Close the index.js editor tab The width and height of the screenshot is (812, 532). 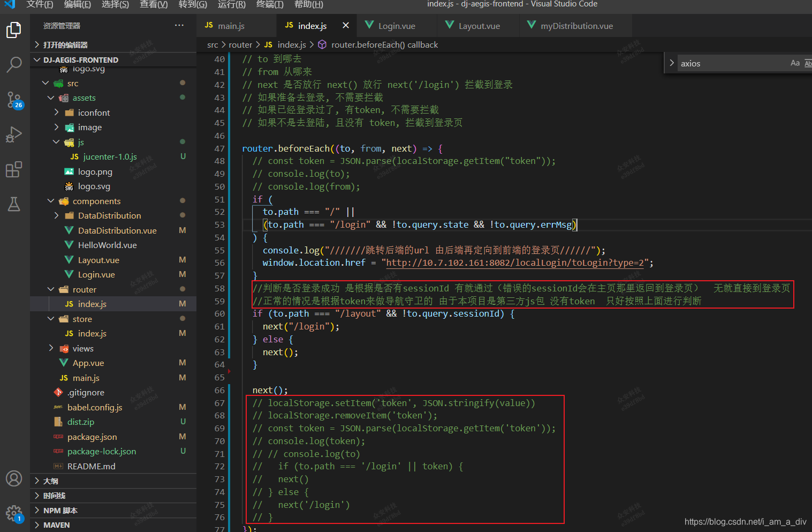coord(346,25)
